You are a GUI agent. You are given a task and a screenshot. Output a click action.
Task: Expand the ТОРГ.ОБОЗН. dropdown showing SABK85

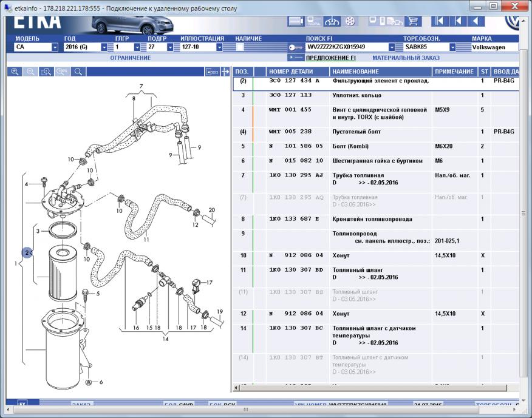tap(452, 47)
